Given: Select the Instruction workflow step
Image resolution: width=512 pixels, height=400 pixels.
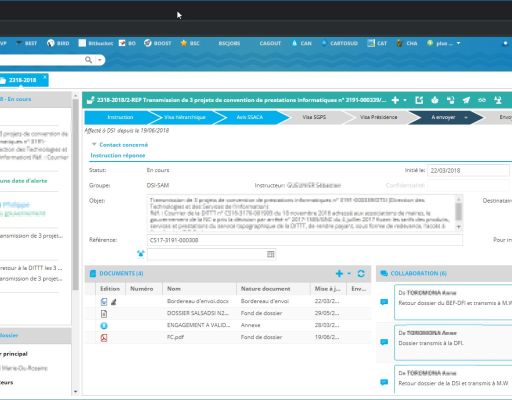Looking at the screenshot, I should pos(120,117).
